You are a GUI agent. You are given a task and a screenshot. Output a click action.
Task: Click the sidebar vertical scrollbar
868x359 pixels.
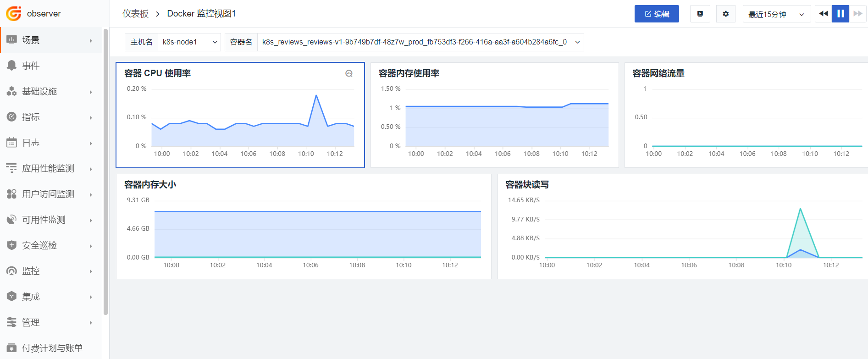(106, 172)
